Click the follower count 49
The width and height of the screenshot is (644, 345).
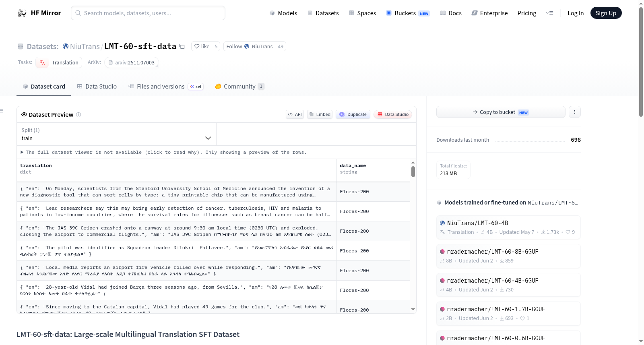click(x=281, y=46)
